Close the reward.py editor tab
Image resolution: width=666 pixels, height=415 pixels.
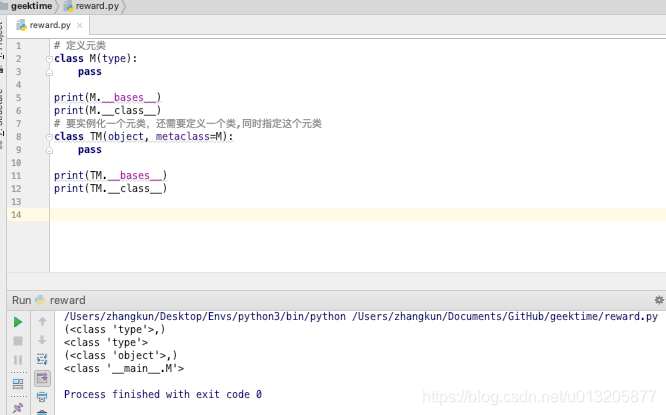[x=79, y=25]
